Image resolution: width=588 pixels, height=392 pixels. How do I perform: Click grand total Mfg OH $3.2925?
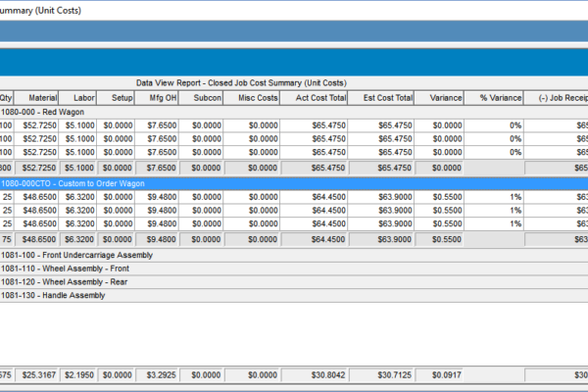pyautogui.click(x=157, y=375)
